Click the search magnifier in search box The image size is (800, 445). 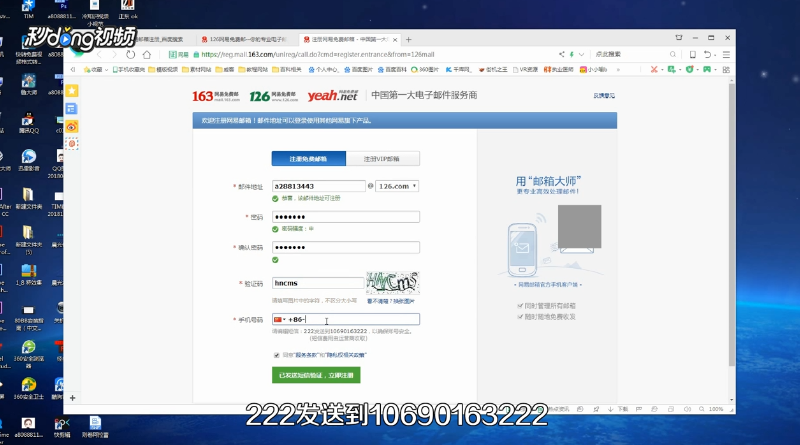pos(673,54)
